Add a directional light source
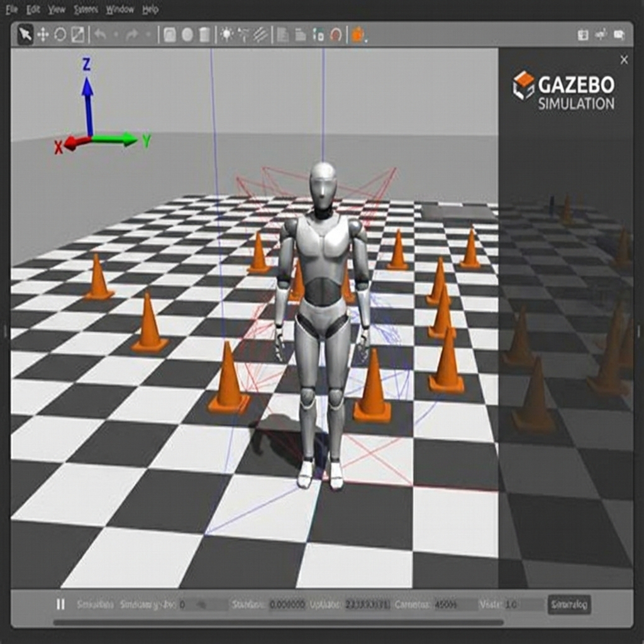This screenshot has height=644, width=644. tap(260, 35)
